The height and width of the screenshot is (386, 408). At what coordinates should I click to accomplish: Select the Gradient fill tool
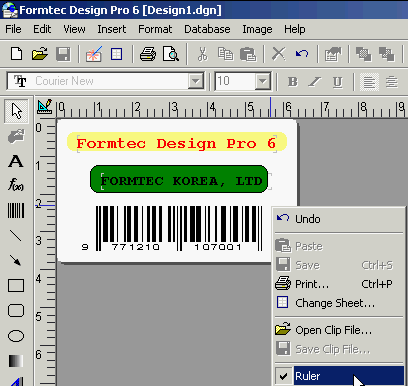[16, 361]
